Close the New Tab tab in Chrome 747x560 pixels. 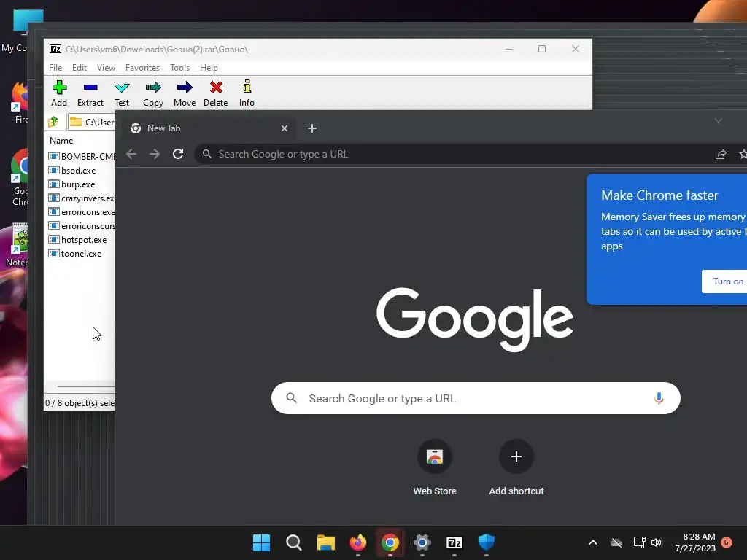point(285,128)
